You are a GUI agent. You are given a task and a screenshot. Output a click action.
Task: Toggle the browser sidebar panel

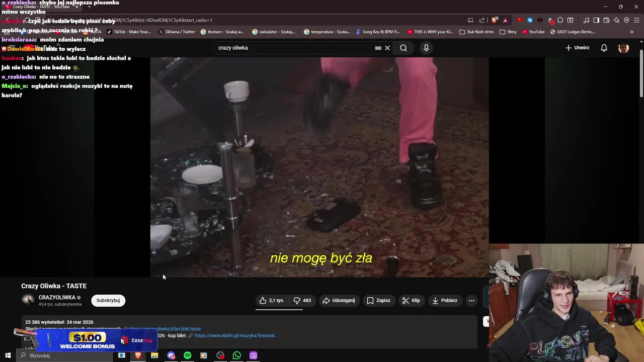tap(596, 20)
